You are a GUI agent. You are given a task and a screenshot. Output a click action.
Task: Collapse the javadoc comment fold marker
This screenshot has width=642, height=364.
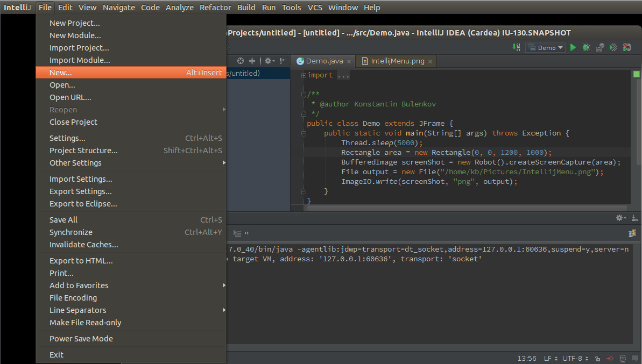coord(304,95)
